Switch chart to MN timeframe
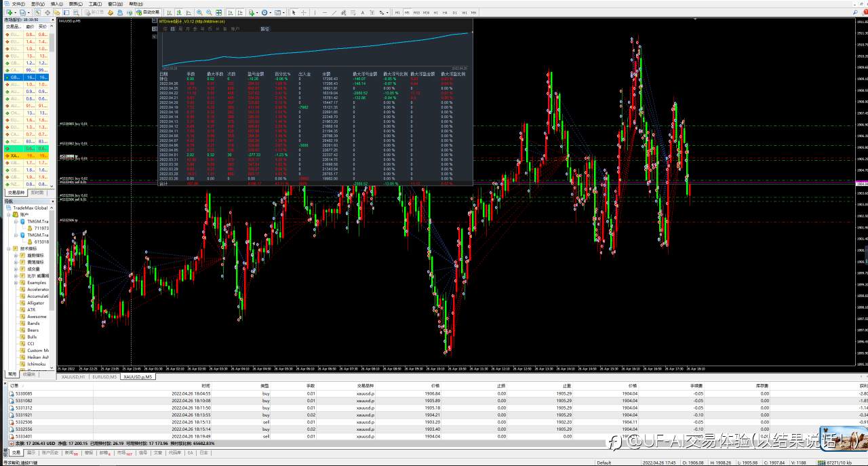 pyautogui.click(x=473, y=12)
